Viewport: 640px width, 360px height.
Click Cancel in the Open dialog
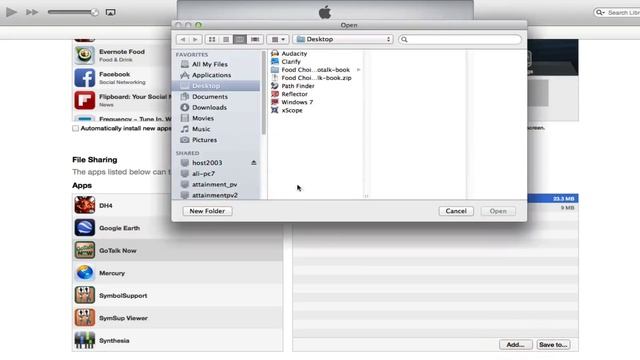tap(456, 211)
